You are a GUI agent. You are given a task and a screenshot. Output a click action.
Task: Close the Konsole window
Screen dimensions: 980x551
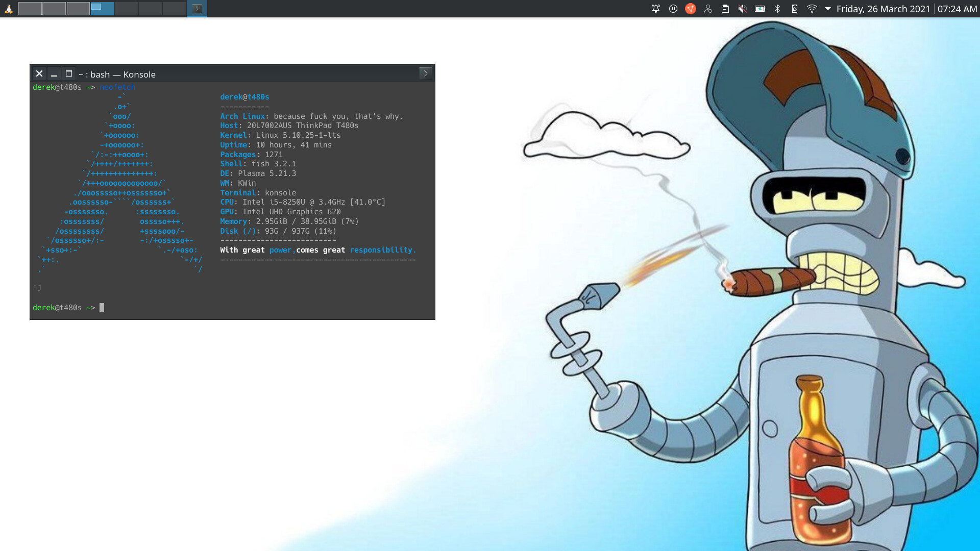(x=39, y=73)
